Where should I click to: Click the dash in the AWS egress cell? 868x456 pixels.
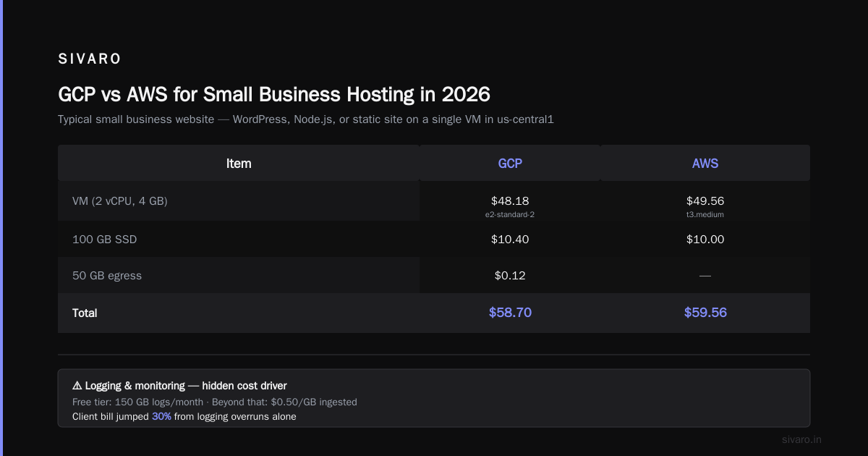(705, 276)
